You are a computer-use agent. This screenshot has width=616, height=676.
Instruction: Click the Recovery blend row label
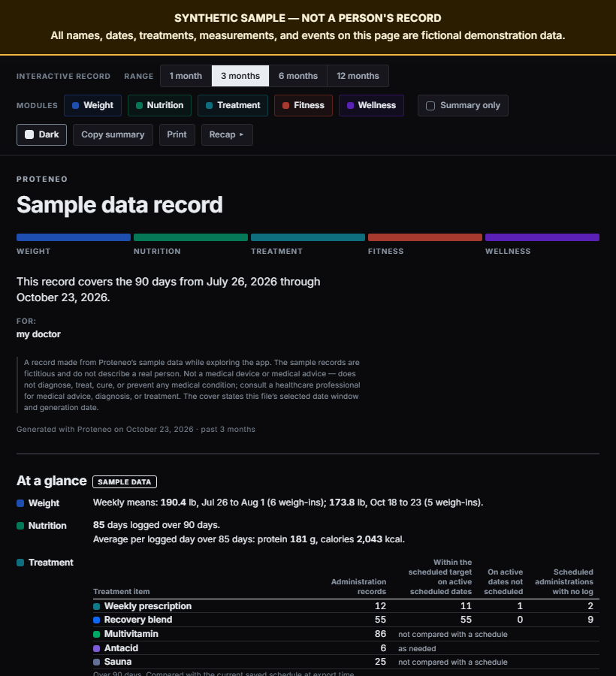click(x=138, y=620)
